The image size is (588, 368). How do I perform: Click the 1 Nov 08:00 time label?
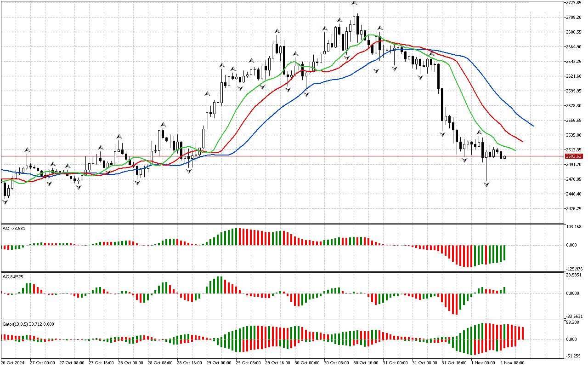512,363
